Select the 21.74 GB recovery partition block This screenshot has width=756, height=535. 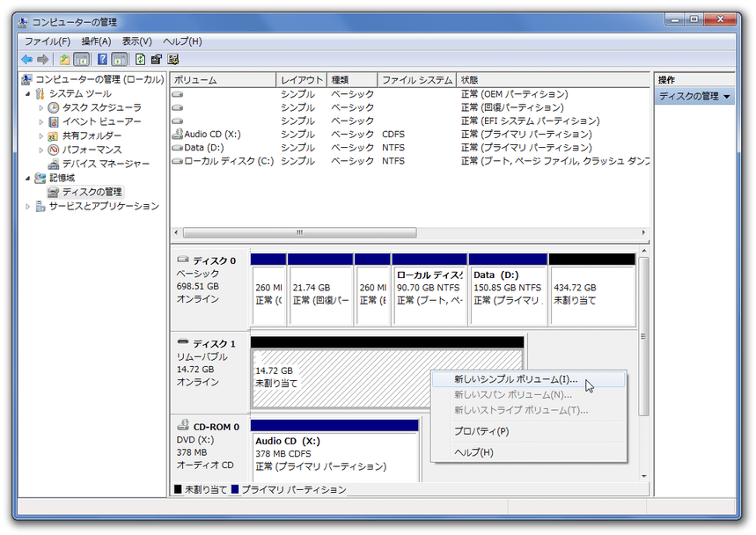pyautogui.click(x=320, y=289)
